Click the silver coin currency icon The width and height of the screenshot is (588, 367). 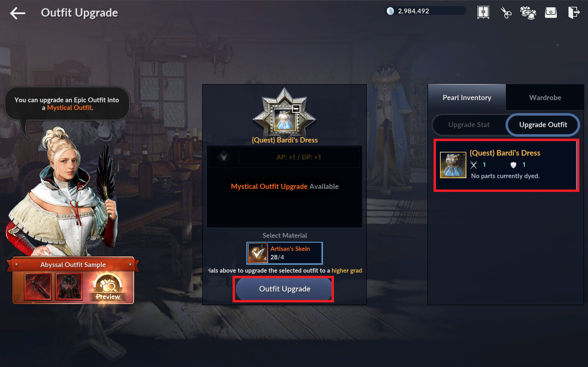coord(390,11)
